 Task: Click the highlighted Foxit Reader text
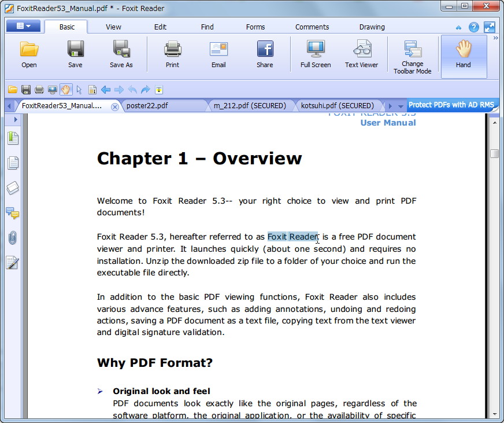[293, 237]
